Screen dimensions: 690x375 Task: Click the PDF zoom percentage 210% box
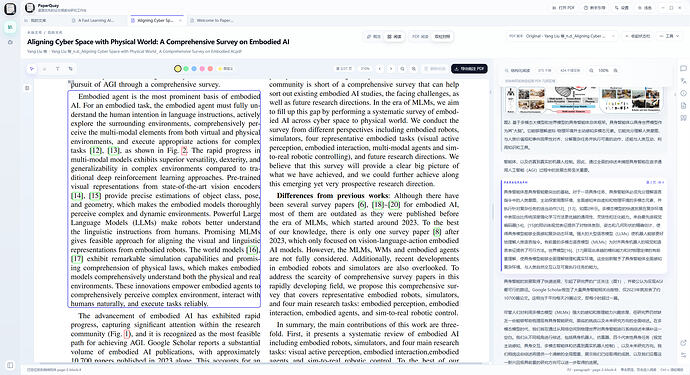(365, 69)
